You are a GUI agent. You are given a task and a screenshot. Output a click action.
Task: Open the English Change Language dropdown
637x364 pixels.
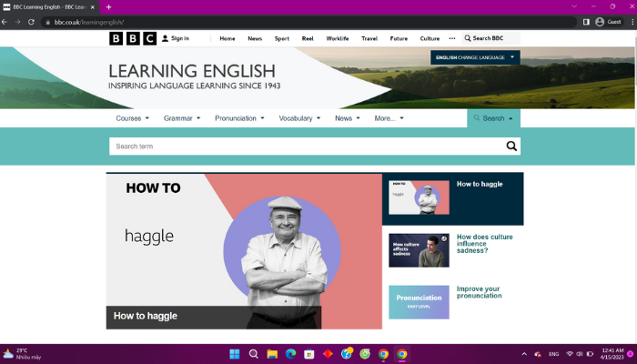[475, 57]
